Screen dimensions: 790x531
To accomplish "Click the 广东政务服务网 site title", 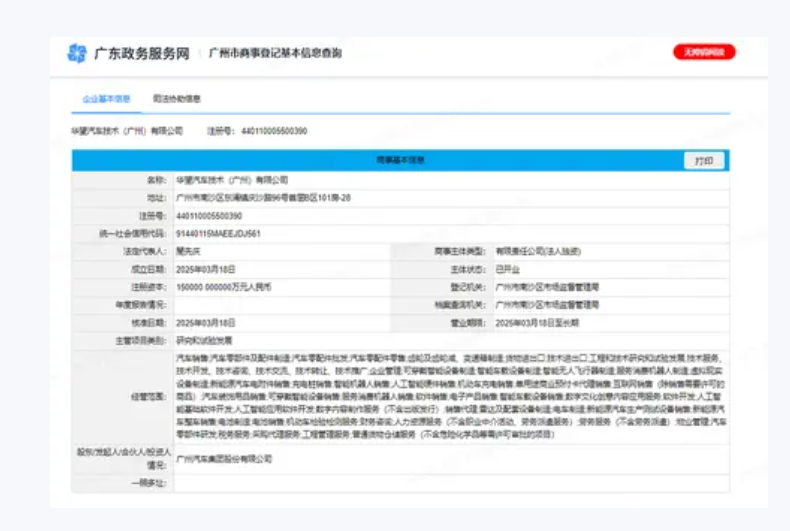I will click(x=141, y=53).
